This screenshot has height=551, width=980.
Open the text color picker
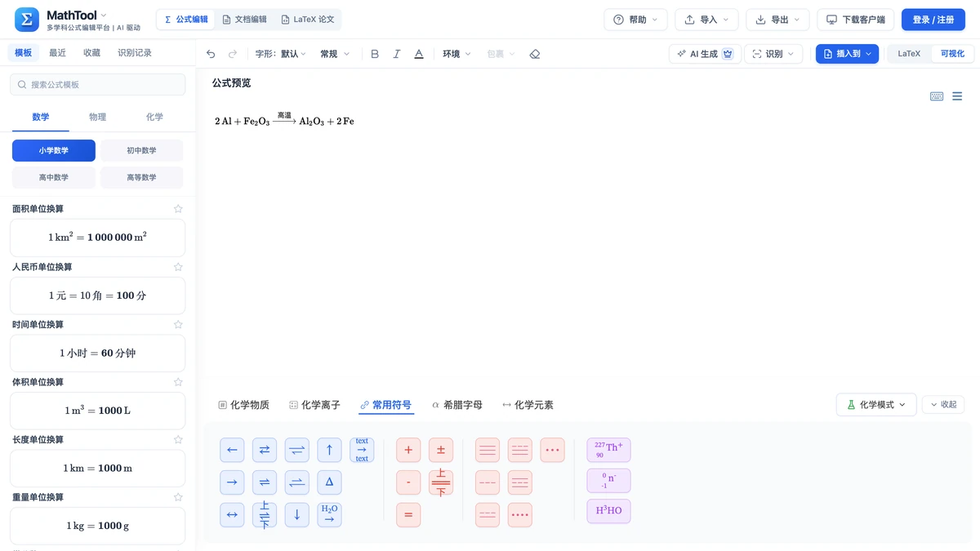419,54
